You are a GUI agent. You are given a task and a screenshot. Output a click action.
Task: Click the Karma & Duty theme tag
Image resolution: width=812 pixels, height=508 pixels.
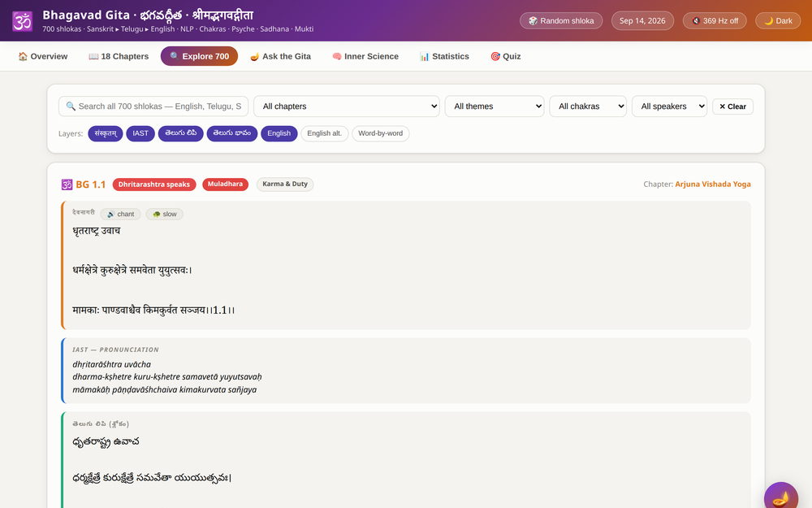285,184
